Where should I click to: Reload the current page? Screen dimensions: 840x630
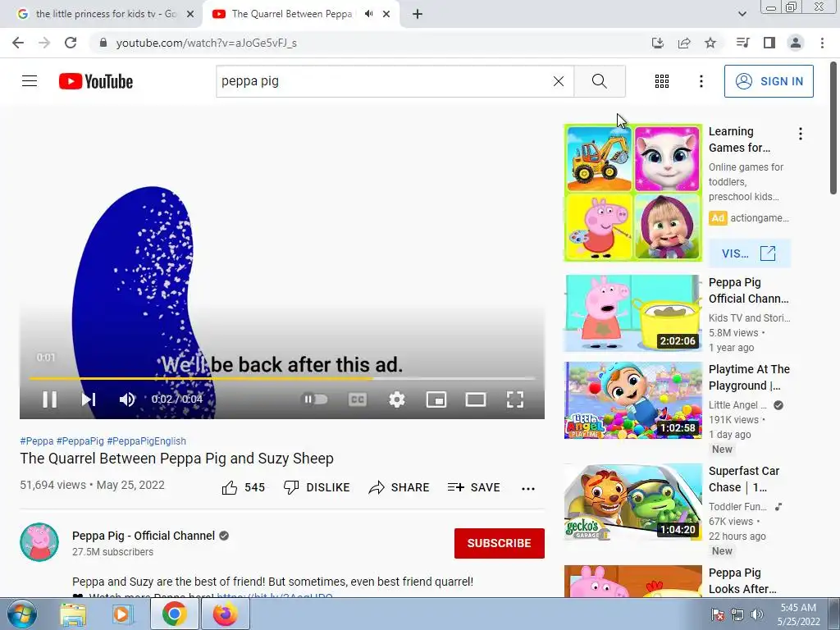pyautogui.click(x=71, y=43)
